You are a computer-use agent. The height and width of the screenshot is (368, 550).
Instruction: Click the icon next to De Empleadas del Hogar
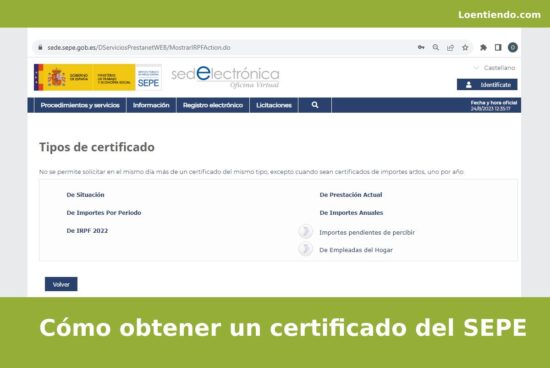[305, 249]
